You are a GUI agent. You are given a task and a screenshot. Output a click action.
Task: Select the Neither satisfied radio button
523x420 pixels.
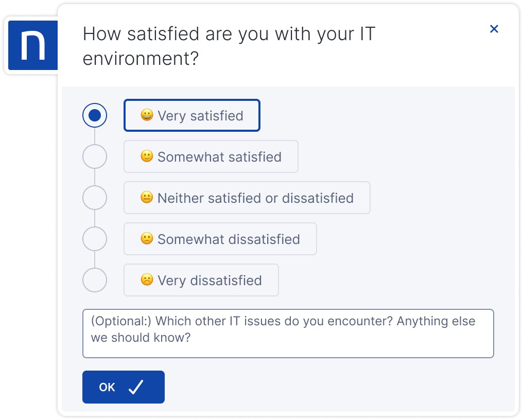[95, 198]
